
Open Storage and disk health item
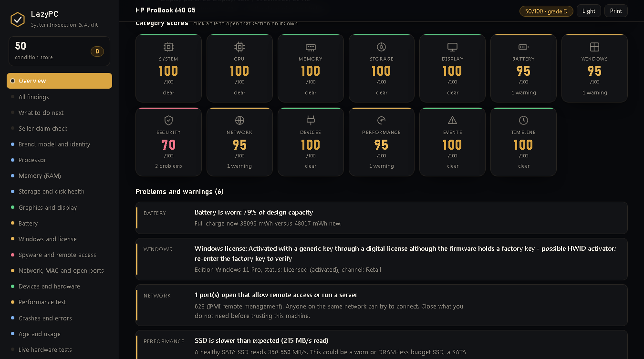59,191
